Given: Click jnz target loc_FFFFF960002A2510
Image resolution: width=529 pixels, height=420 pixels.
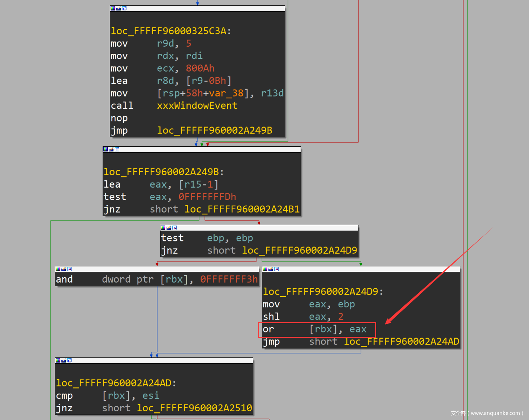Looking at the screenshot, I should point(194,408).
